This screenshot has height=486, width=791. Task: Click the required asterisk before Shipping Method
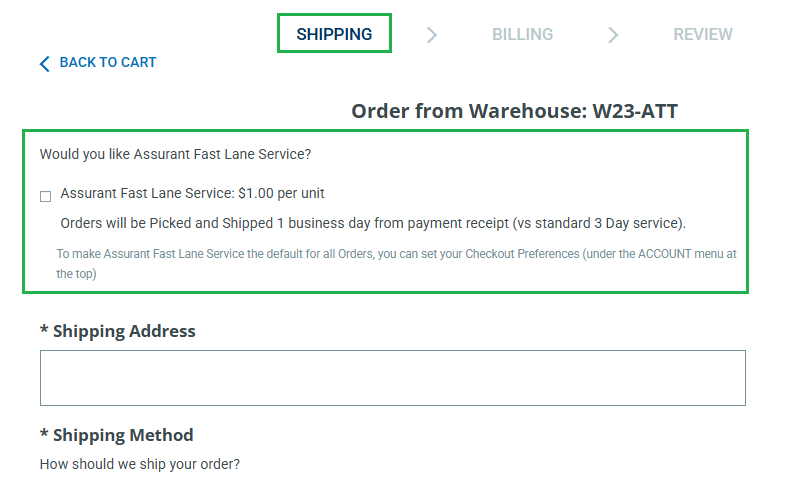coord(44,435)
